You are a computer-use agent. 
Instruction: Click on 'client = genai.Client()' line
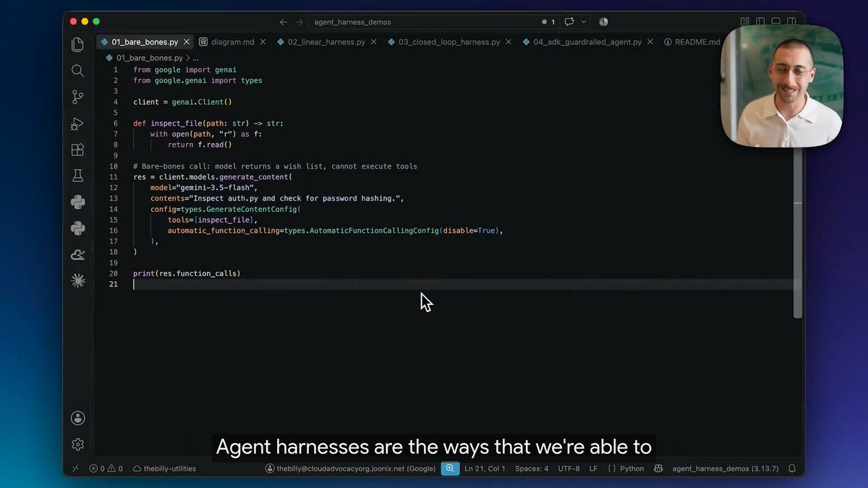182,102
